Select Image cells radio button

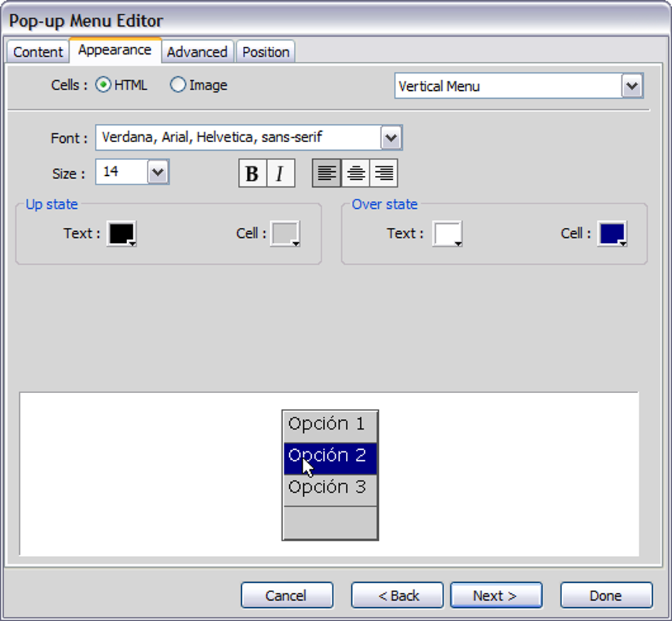[x=178, y=85]
